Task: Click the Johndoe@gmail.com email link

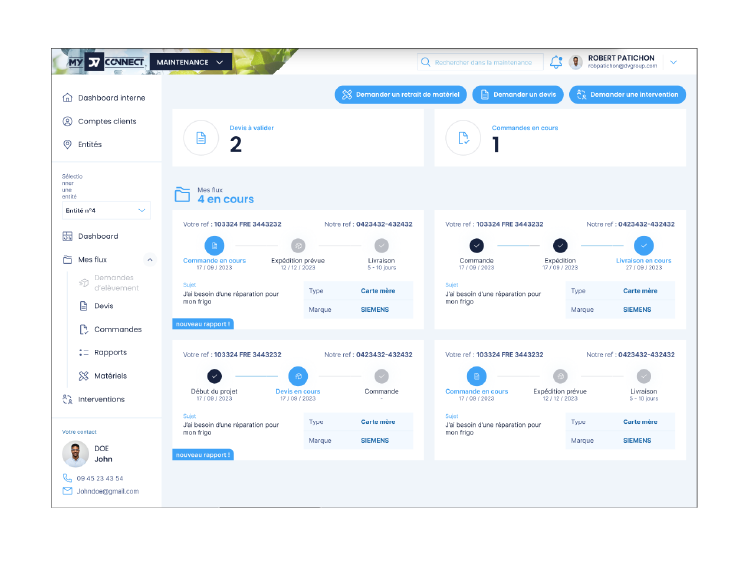Action: [107, 491]
